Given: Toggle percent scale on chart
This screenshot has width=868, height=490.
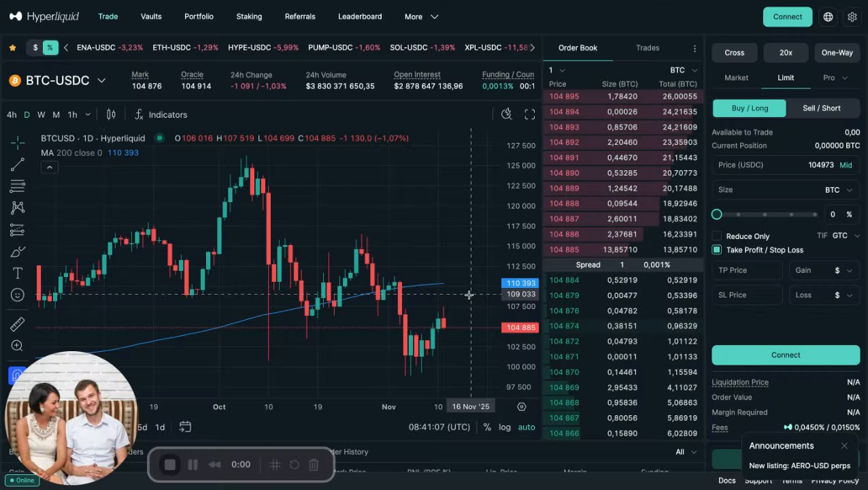Looking at the screenshot, I should click(487, 427).
